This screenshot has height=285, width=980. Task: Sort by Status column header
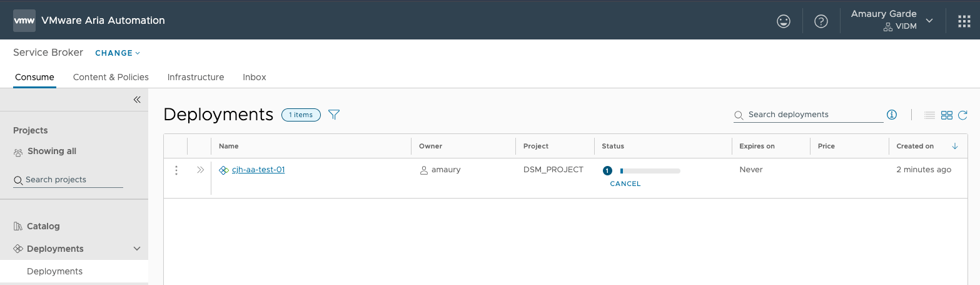(x=613, y=146)
